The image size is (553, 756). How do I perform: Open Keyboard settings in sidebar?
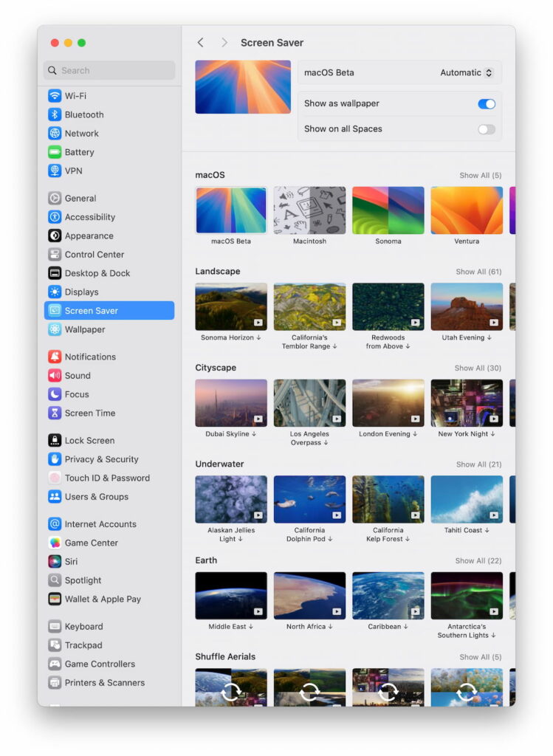[x=109, y=626]
